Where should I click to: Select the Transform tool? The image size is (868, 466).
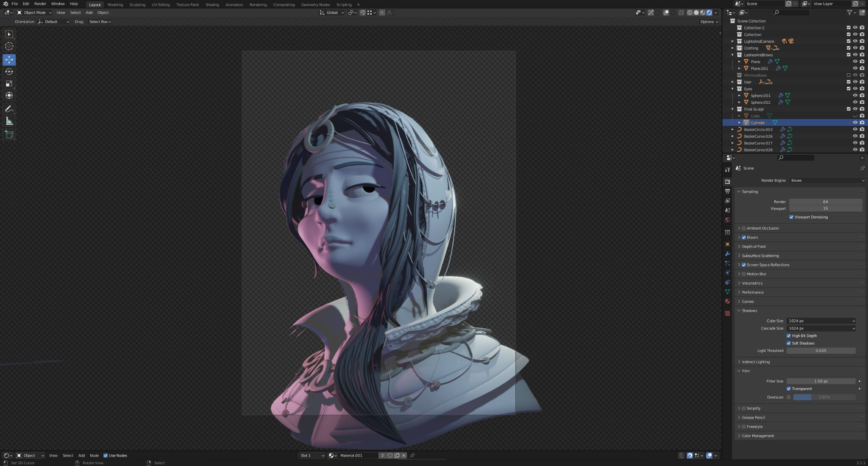click(x=9, y=95)
